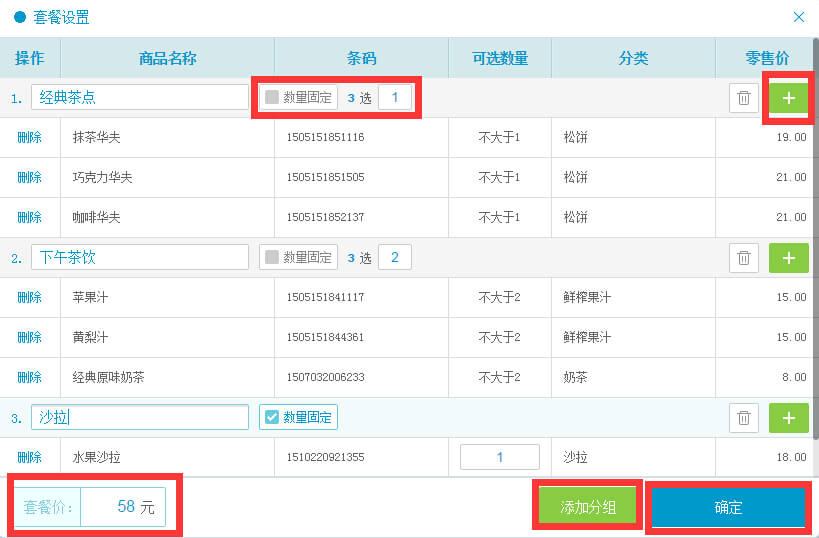Enable 数量固定 checkbox for 下午茶饮
This screenshot has height=538, width=819.
point(272,258)
